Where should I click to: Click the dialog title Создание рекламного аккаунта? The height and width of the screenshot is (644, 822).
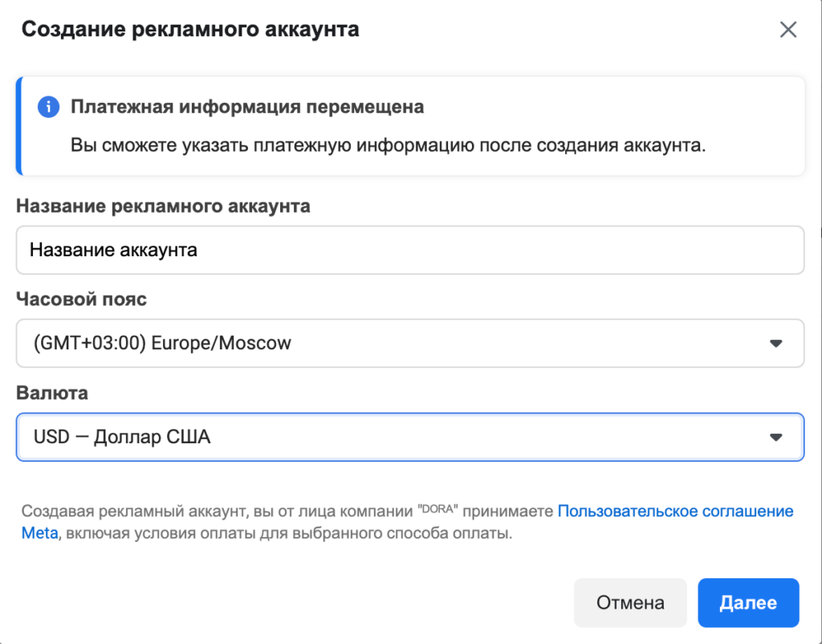pyautogui.click(x=190, y=31)
